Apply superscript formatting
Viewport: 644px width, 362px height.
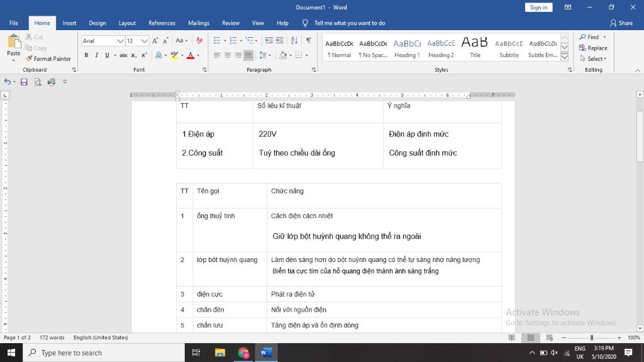pyautogui.click(x=144, y=55)
